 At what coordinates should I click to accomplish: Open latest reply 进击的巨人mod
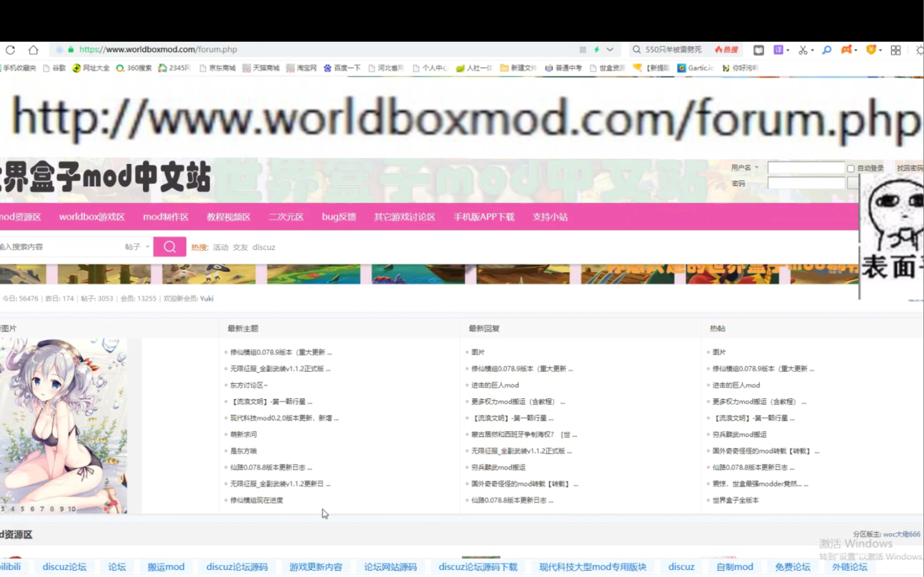495,385
